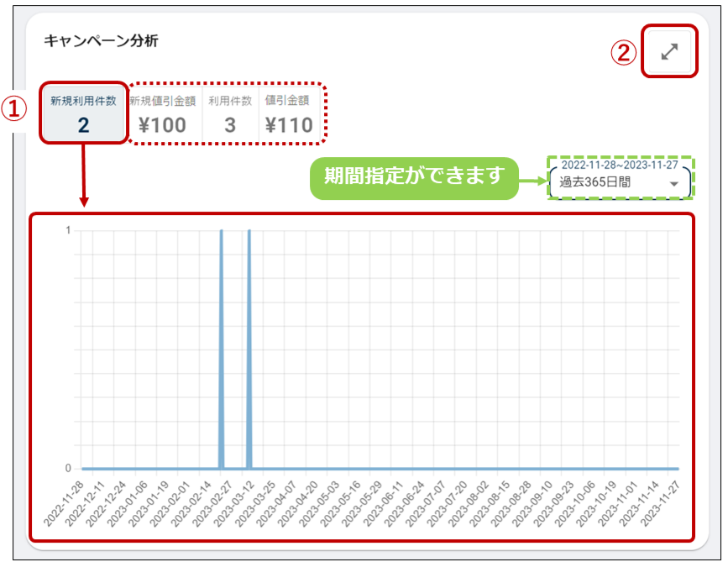728x567 pixels.
Task: Click the second chart spike near 2023-03-12
Action: [x=249, y=336]
